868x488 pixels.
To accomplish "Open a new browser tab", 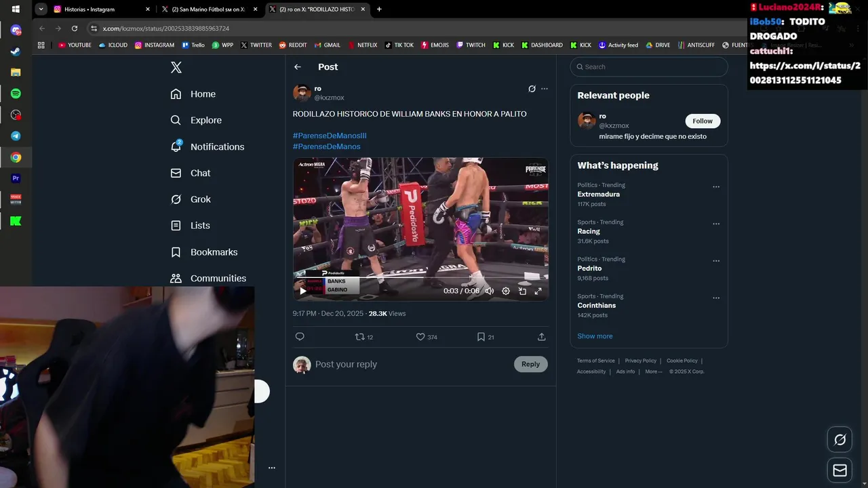I will click(x=379, y=9).
